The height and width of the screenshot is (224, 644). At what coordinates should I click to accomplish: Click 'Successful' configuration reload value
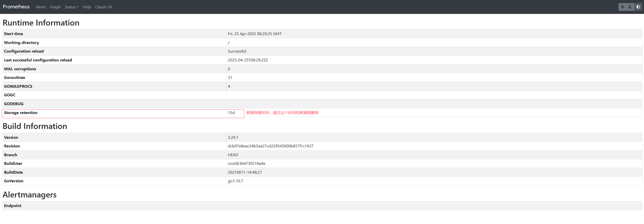(237, 51)
